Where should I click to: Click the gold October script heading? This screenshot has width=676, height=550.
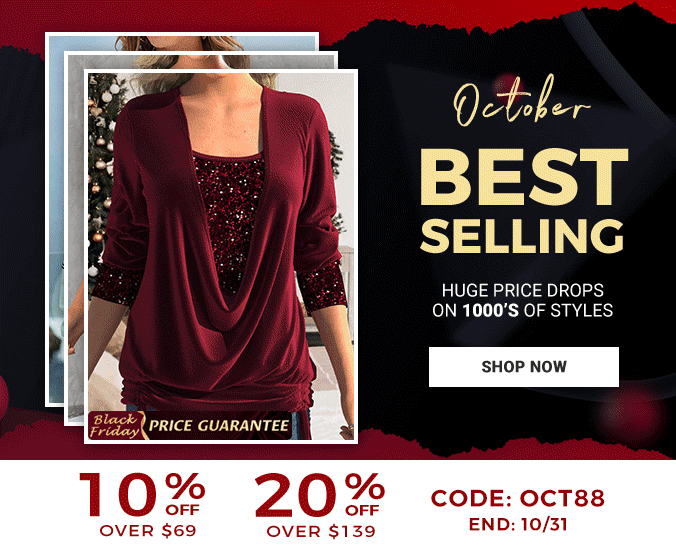click(520, 102)
